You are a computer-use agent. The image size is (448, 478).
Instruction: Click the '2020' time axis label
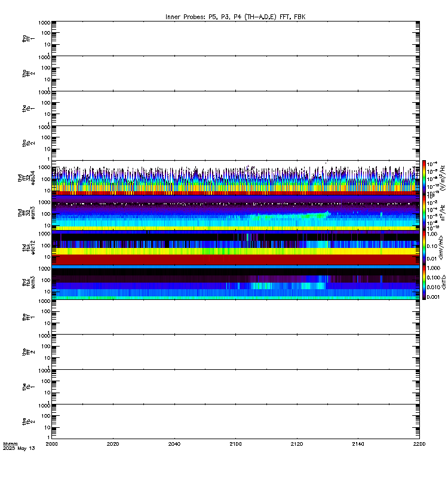click(113, 444)
